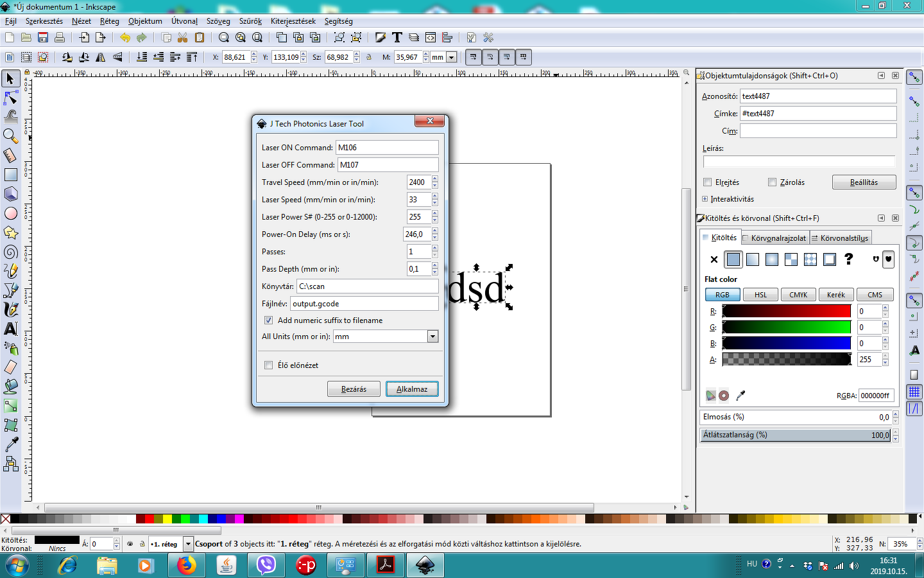Click the Print toolbar icon

click(x=60, y=38)
